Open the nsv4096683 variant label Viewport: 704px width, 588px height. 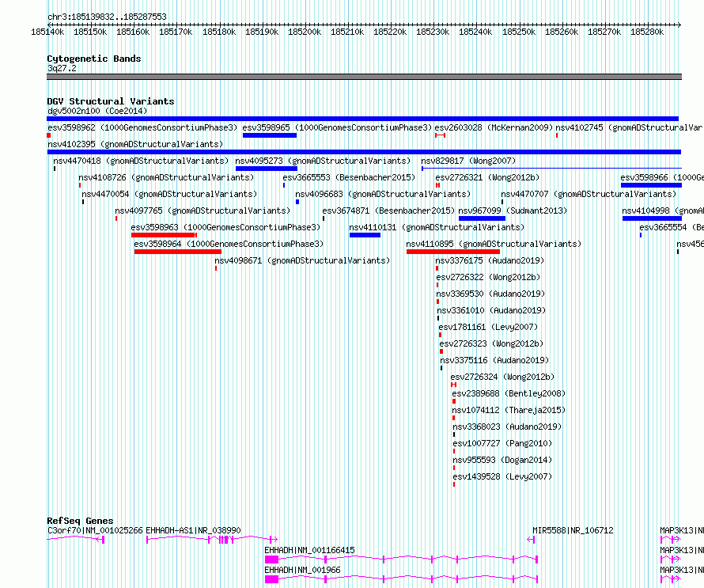pos(383,194)
